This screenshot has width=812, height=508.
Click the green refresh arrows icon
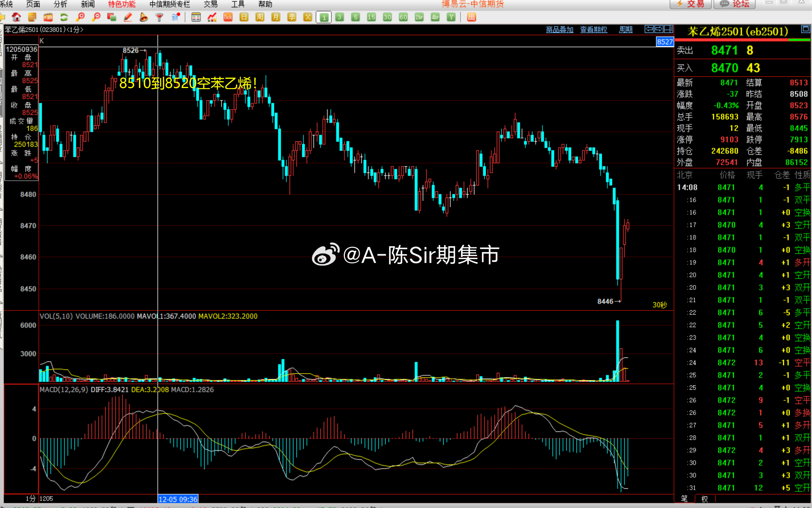[x=64, y=17]
